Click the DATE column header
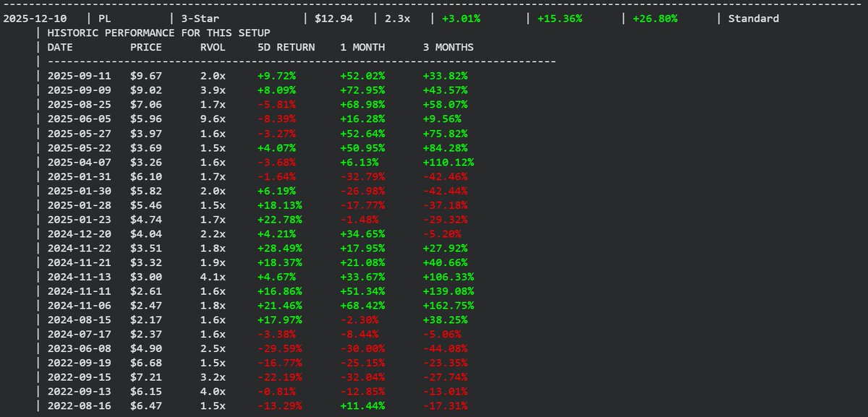 60,47
